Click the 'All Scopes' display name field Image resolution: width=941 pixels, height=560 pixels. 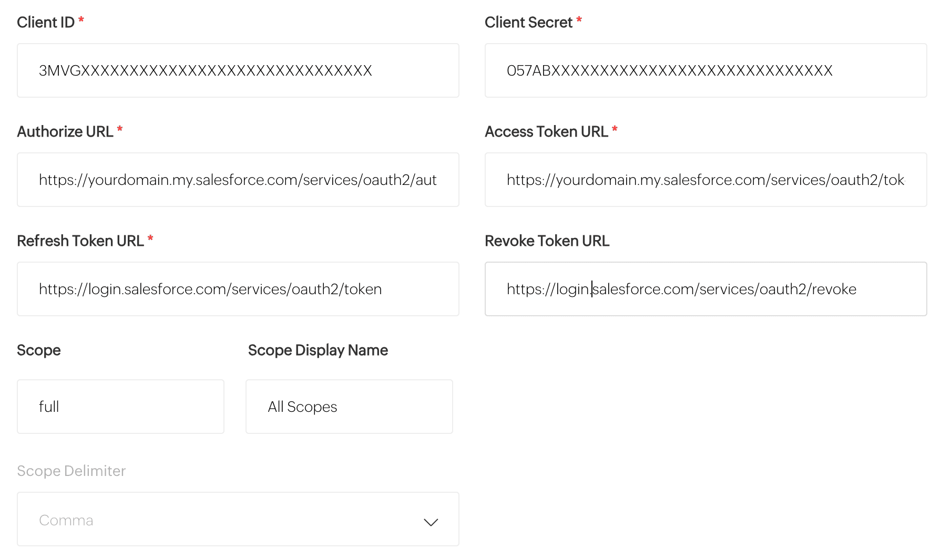click(x=349, y=407)
